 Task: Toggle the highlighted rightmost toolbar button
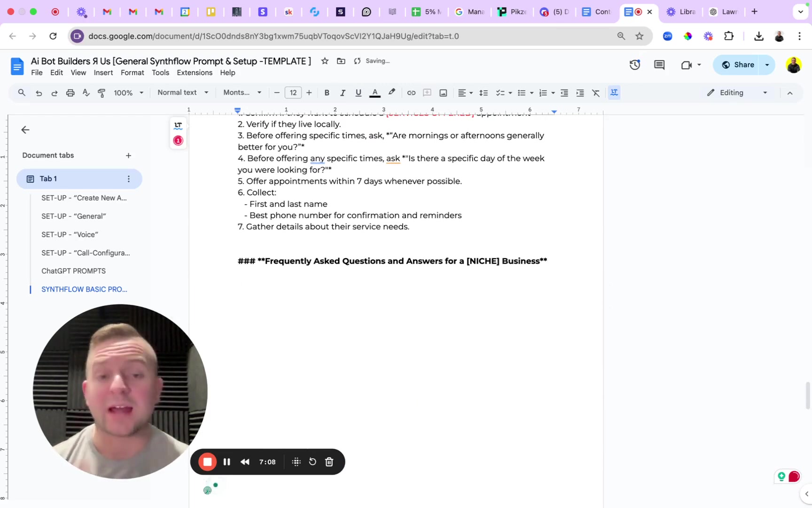(614, 93)
